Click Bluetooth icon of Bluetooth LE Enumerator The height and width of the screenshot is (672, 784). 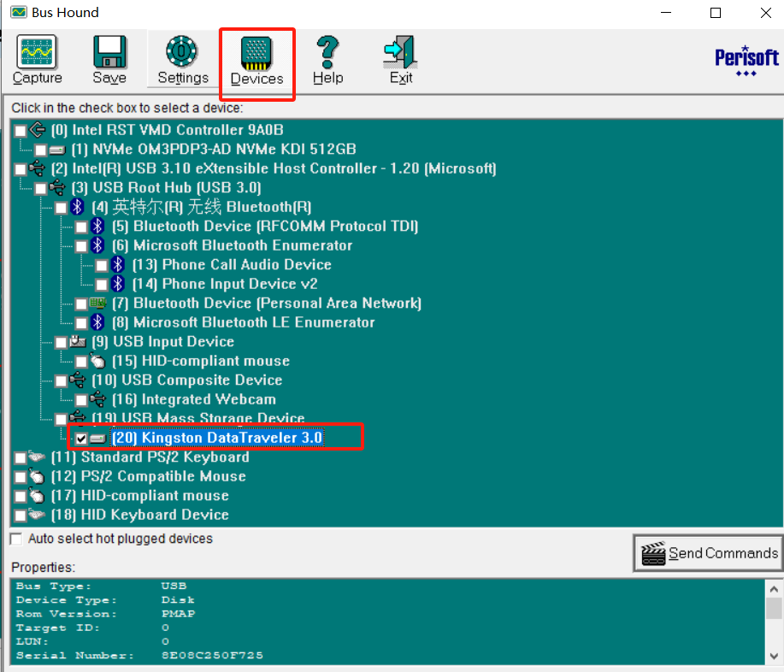point(97,322)
